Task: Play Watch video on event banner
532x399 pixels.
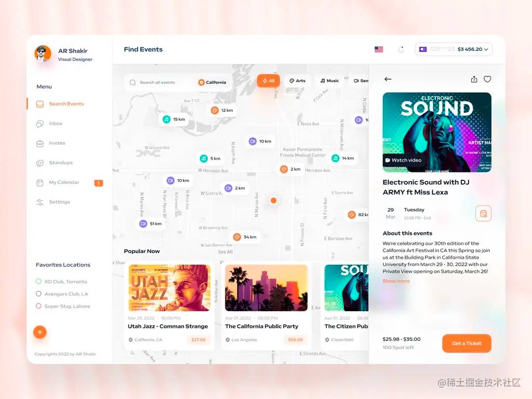Action: point(403,161)
